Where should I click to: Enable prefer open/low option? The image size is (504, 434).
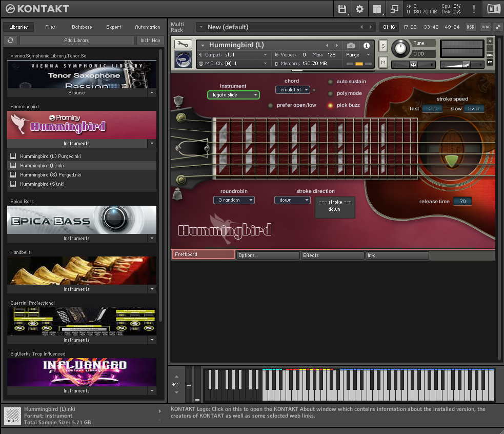click(270, 106)
